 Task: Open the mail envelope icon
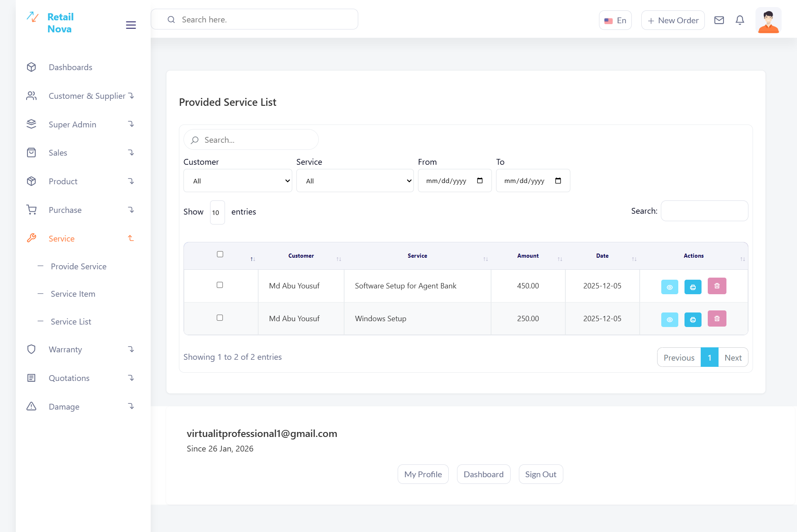click(719, 20)
